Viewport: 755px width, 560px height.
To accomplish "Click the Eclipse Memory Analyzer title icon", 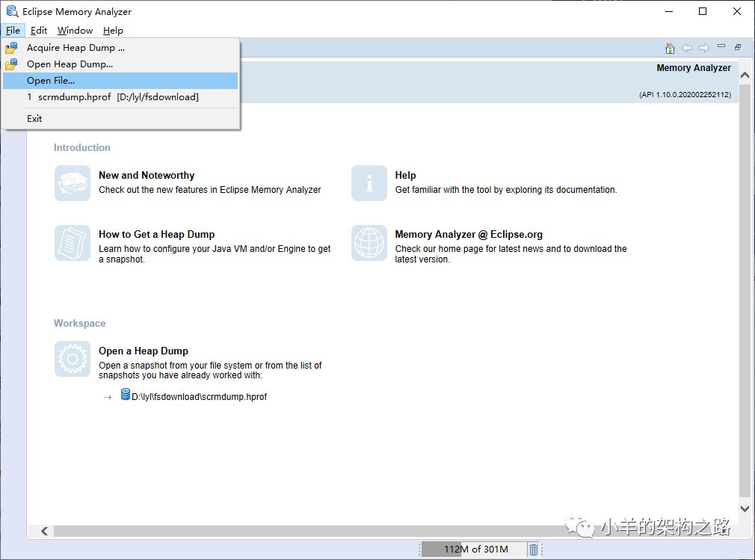I will click(x=12, y=11).
